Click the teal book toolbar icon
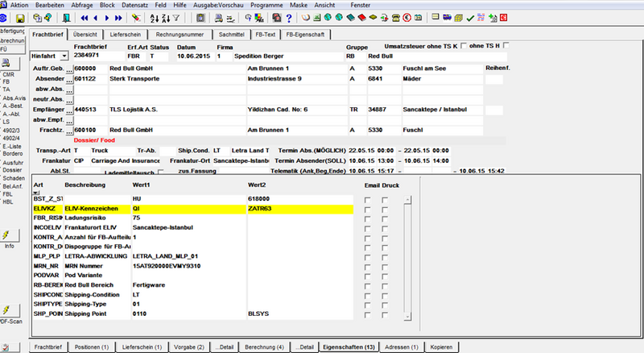 point(350,18)
